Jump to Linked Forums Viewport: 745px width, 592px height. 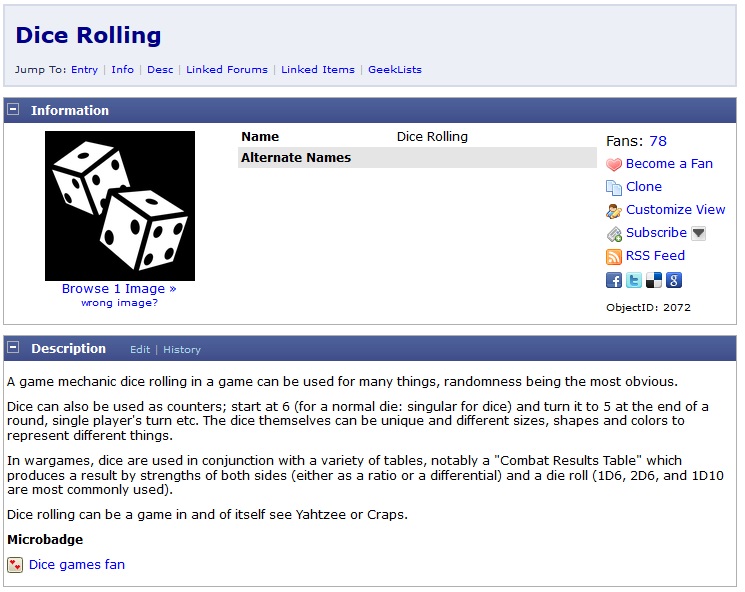(227, 69)
